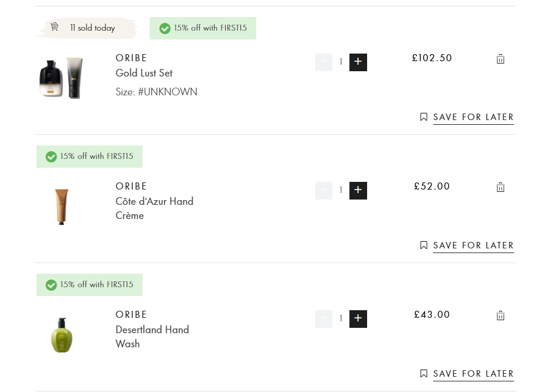Increase Gold Lust Set quantity with plus

358,62
